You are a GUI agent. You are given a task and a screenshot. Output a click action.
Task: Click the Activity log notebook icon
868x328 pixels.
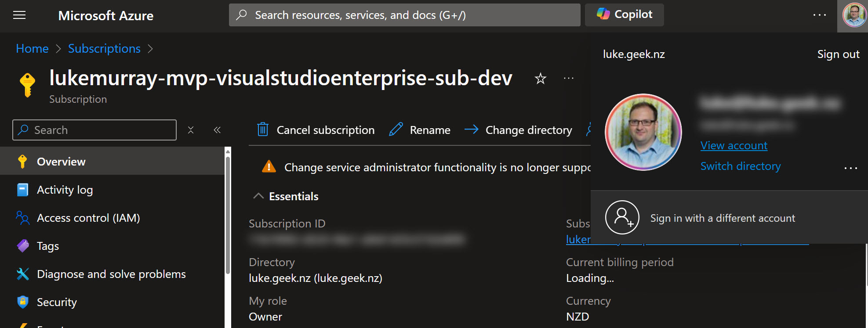click(22, 190)
